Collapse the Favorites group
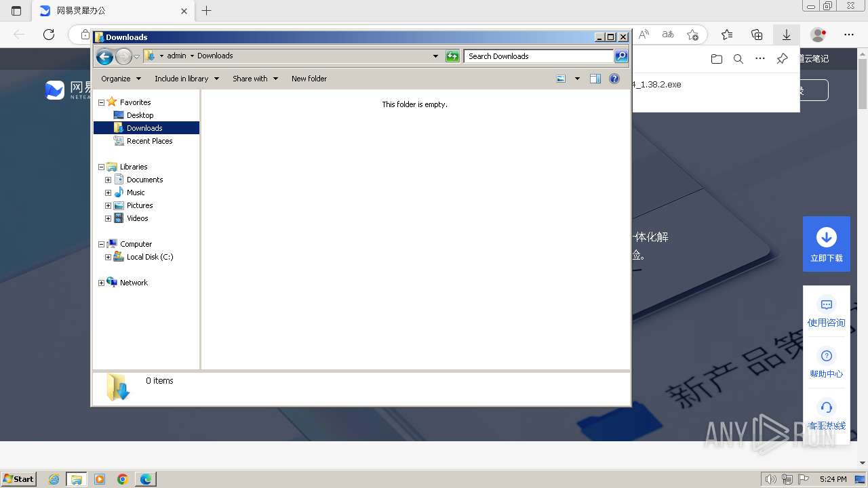 tap(102, 102)
